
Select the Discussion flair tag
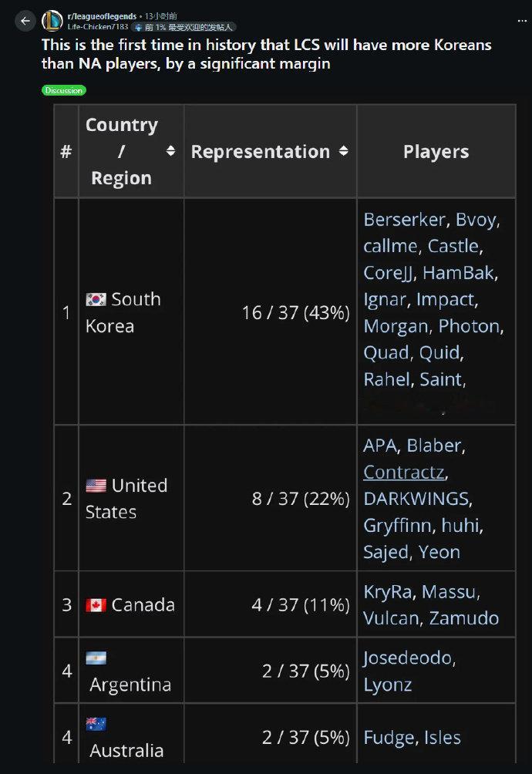click(64, 90)
